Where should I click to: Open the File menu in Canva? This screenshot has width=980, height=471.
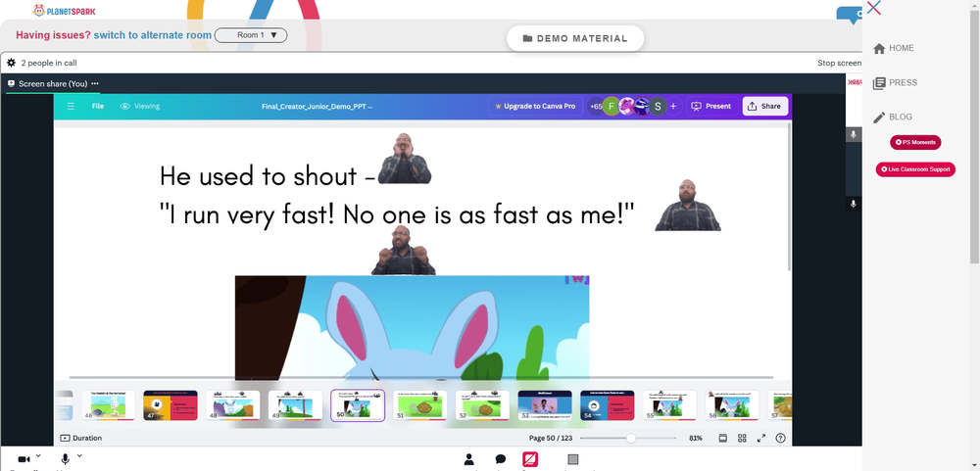click(97, 106)
